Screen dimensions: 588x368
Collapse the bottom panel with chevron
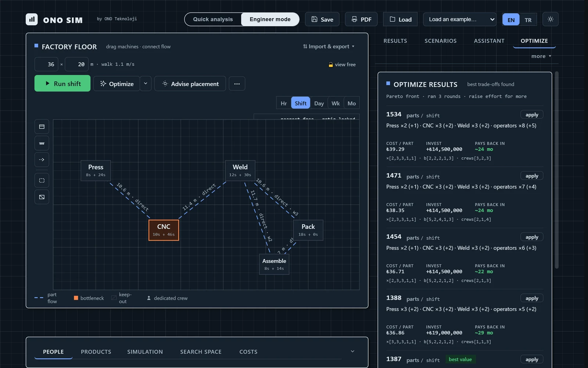352,351
